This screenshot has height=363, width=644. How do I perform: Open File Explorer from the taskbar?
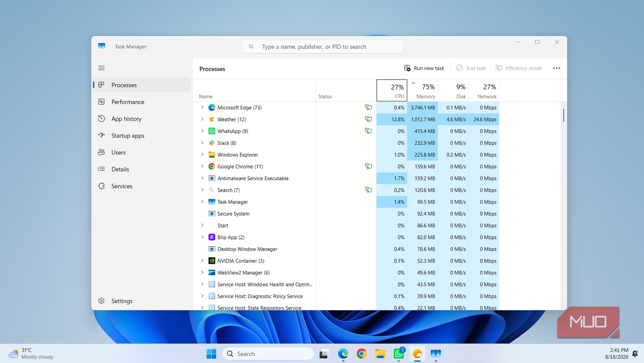380,354
